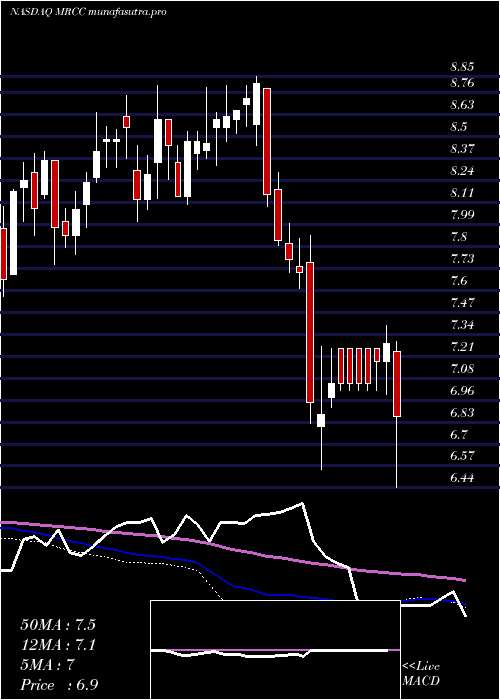Image resolution: width=500 pixels, height=700 pixels.
Task: Click the 6.96 price axis label
Action: (x=462, y=391)
